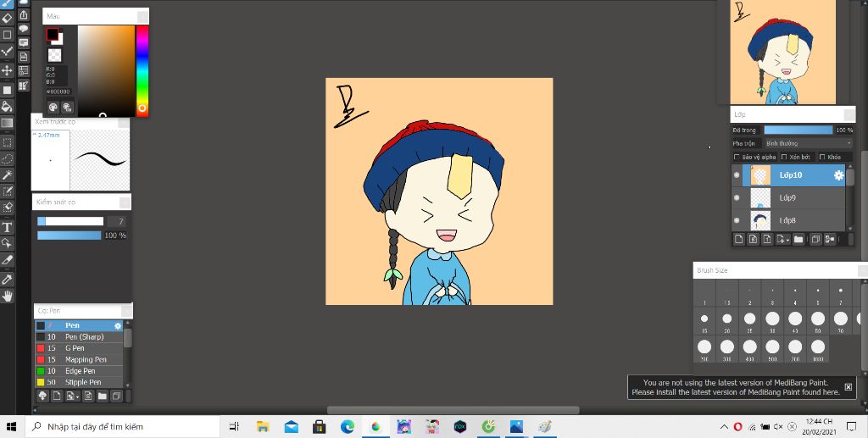868x438 pixels.
Task: Enable the Bảo vệ alpha checkbox
Action: 737,158
